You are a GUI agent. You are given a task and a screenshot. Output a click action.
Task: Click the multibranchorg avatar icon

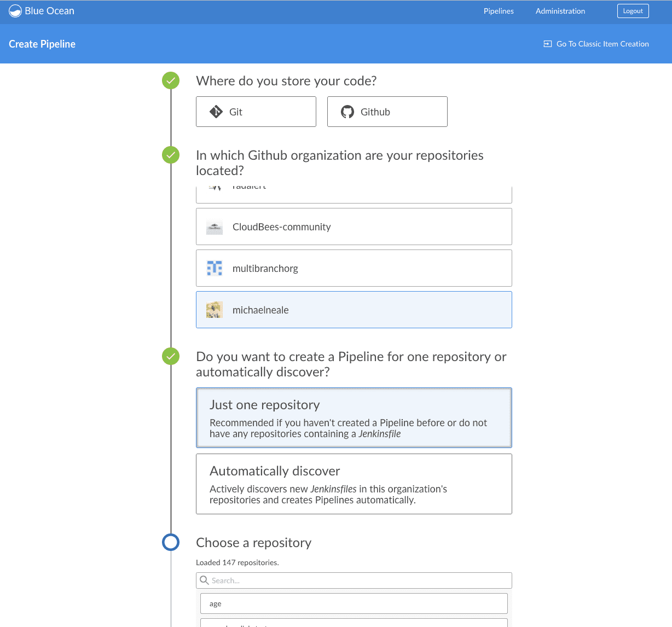[215, 268]
